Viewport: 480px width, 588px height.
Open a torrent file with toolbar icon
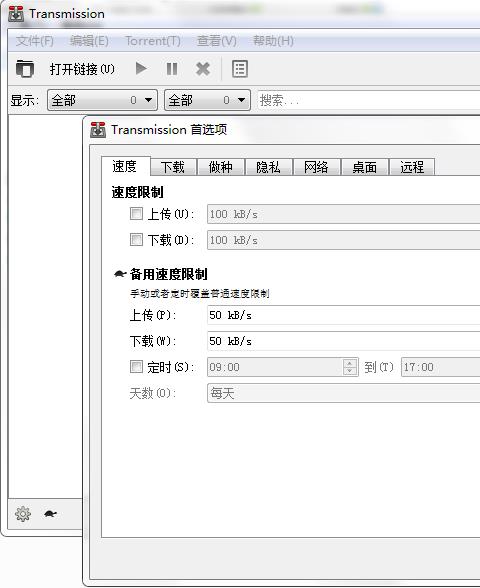click(x=25, y=69)
